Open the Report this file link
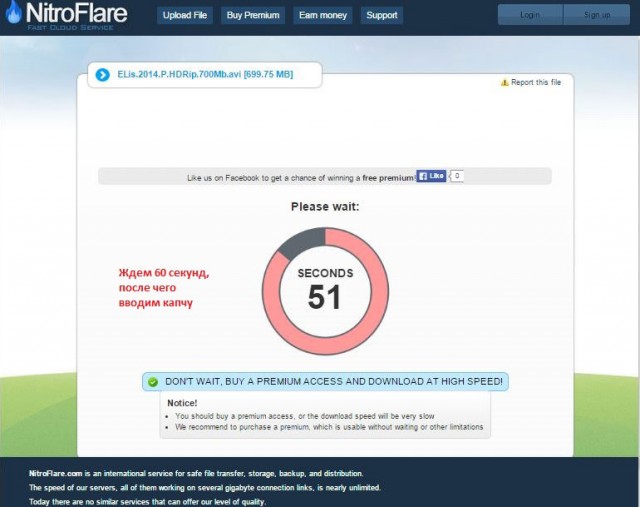640x507 pixels. point(536,82)
